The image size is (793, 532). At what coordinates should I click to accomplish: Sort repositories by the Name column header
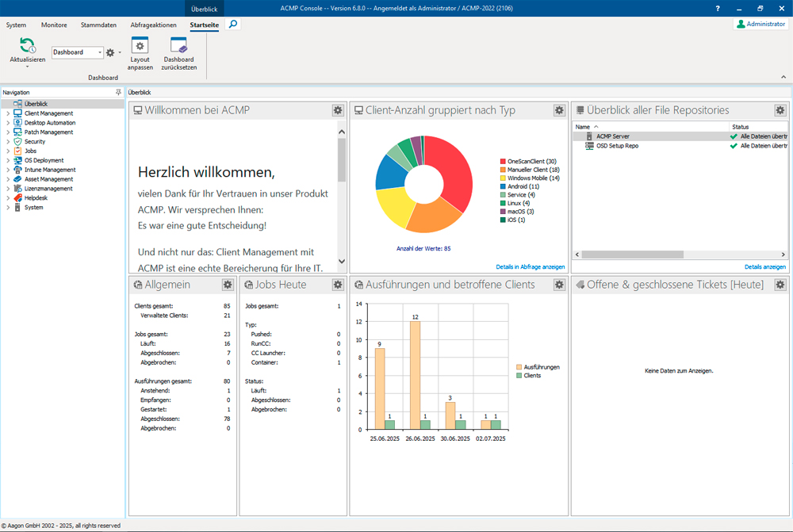(651, 127)
